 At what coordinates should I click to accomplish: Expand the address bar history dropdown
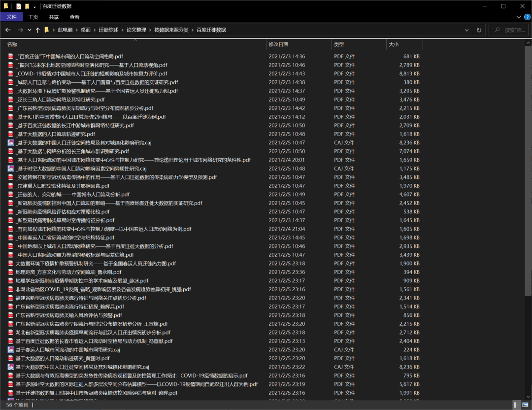click(466, 30)
